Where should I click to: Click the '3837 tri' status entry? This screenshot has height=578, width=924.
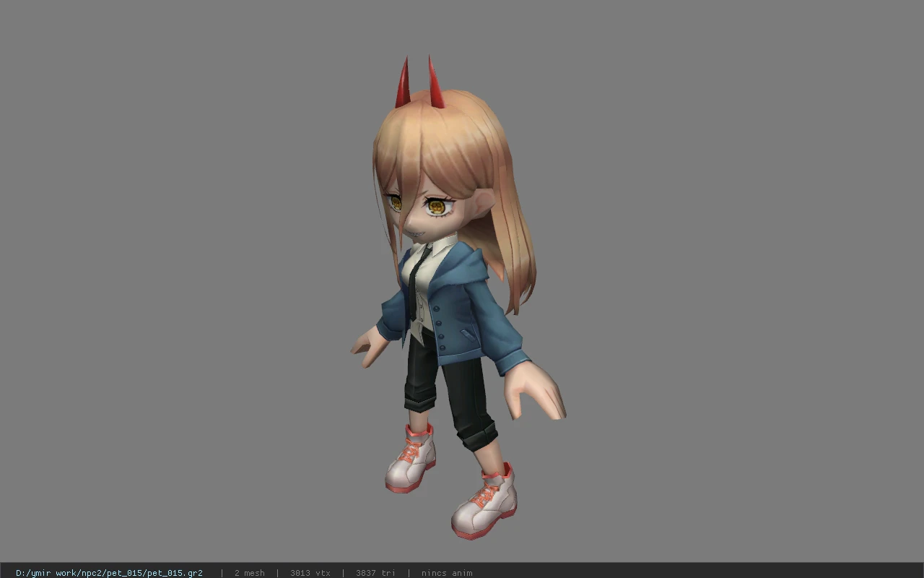pos(375,573)
